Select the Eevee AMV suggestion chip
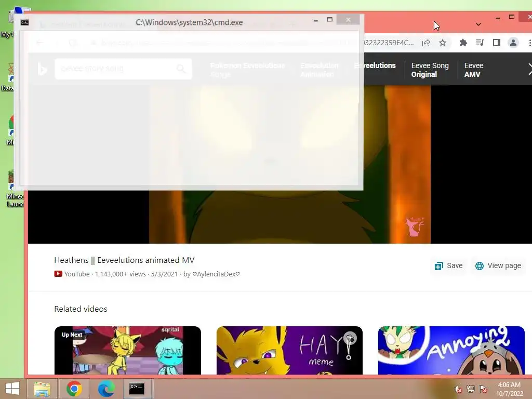 (474, 70)
